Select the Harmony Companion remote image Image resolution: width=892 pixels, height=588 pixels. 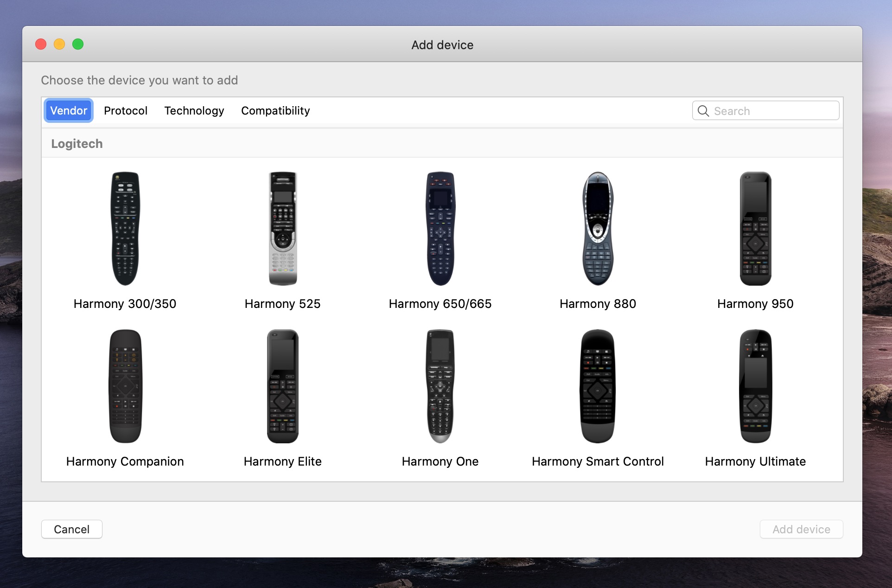pyautogui.click(x=125, y=386)
